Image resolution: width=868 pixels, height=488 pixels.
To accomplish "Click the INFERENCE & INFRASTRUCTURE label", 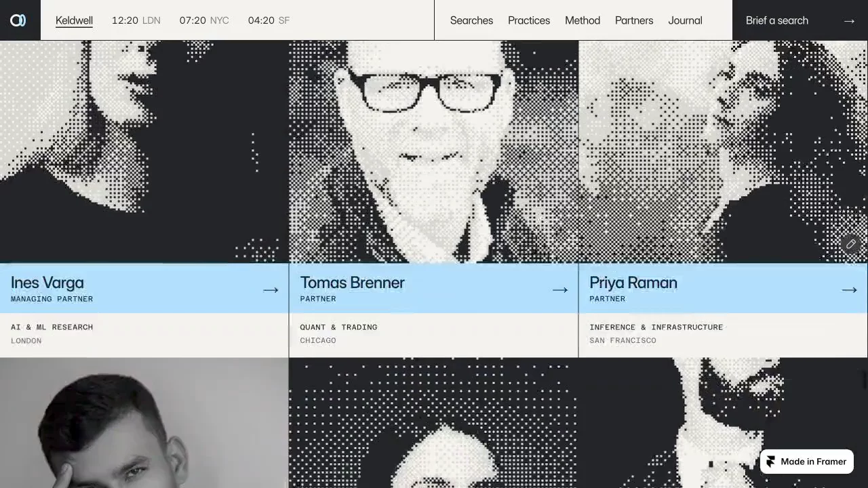I will click(656, 327).
